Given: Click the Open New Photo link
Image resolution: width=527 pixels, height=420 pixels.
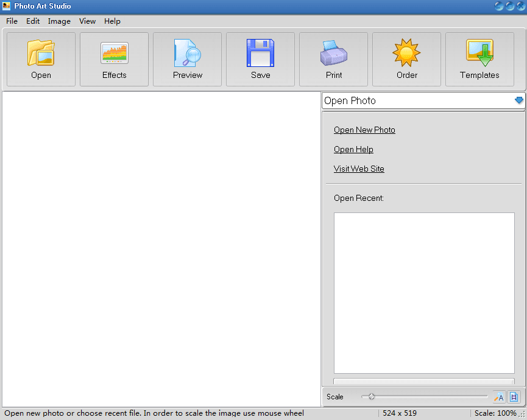Looking at the screenshot, I should (364, 130).
